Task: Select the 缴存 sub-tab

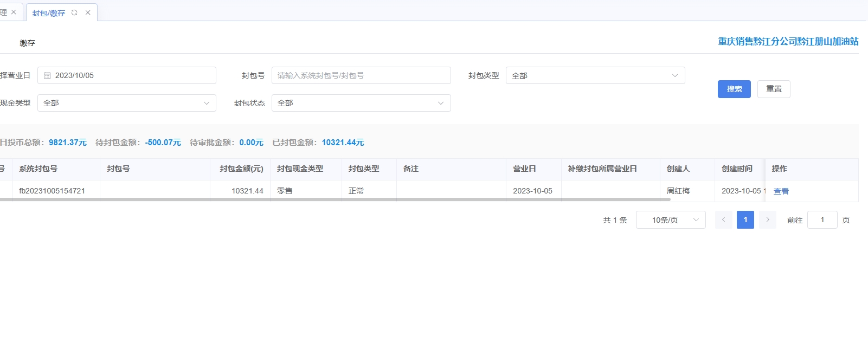Action: pyautogui.click(x=27, y=43)
